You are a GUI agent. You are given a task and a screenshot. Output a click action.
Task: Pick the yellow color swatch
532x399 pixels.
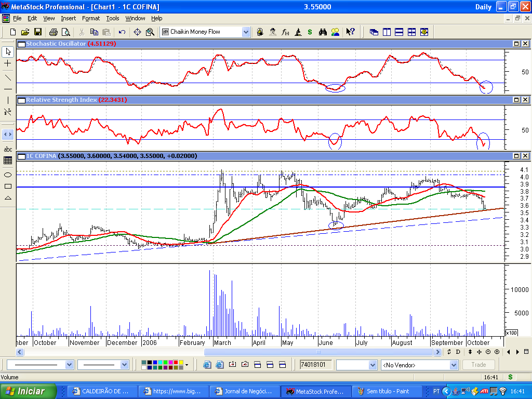coord(180,362)
